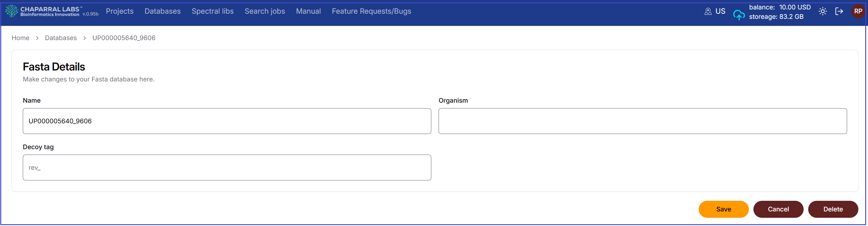Image resolution: width=868 pixels, height=226 pixels.
Task: Open the Projects menu item
Action: coord(120,12)
